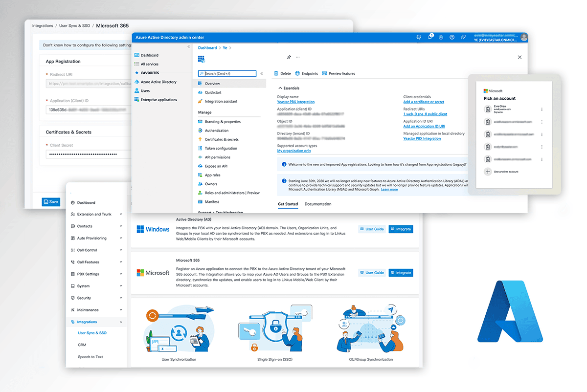Pin the app registration blade
Image resolution: width=587 pixels, height=392 pixels.
pos(289,58)
